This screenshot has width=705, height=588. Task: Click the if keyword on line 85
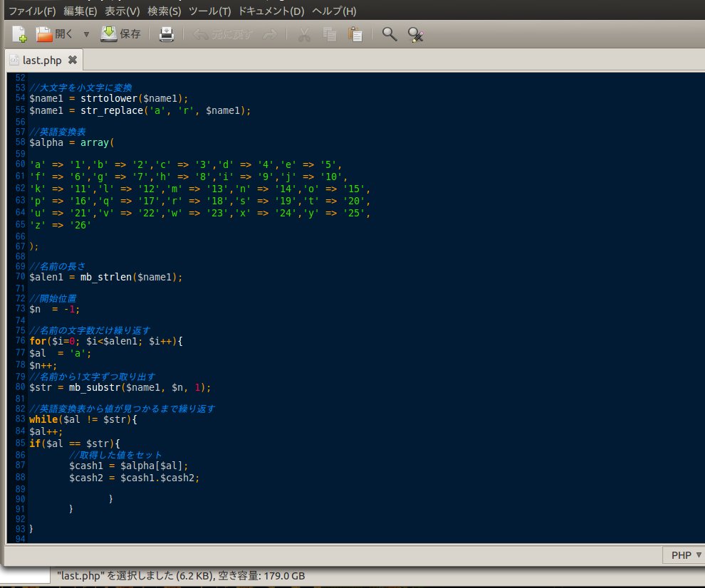[35, 443]
